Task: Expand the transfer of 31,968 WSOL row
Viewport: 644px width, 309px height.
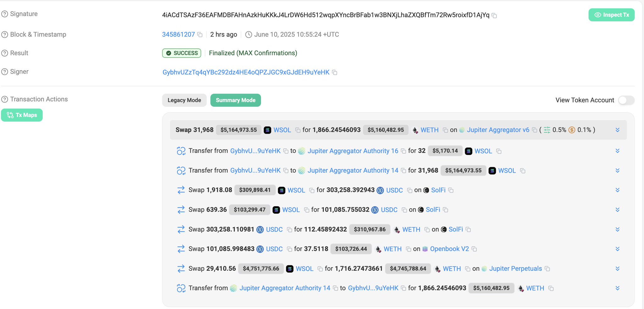Action: (618, 170)
